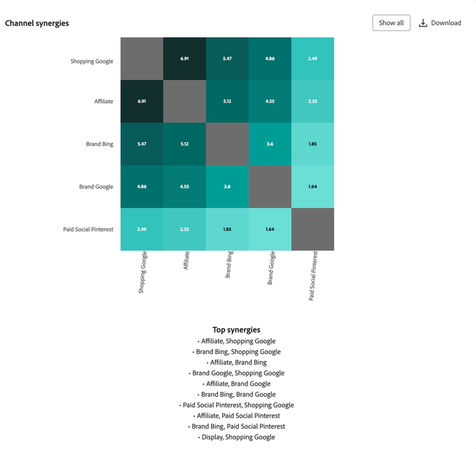
Task: Select the 3.6 cell in Brand Bing row
Action: pos(270,144)
